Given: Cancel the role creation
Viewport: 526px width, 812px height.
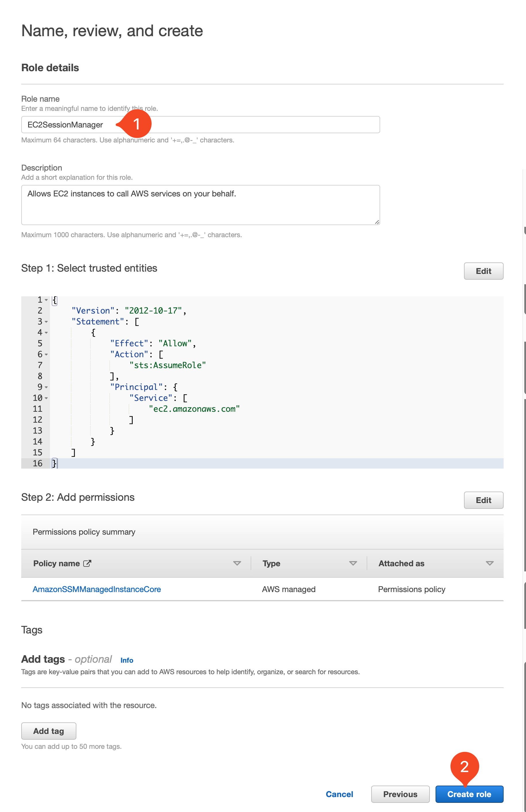Looking at the screenshot, I should tap(339, 794).
